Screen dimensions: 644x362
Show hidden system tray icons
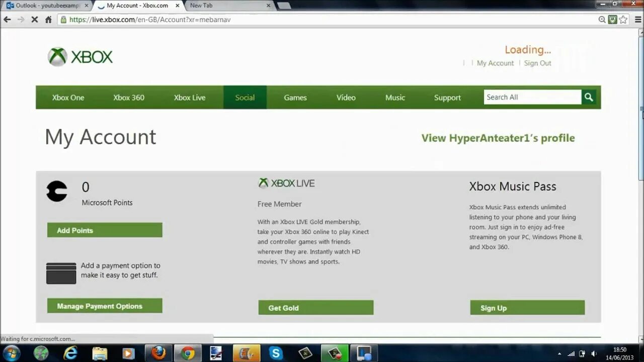tap(559, 353)
